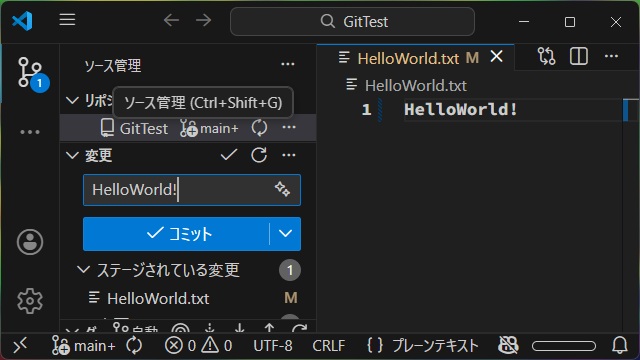Screen dimensions: 640x360
Task: Open more actions for GitTest repository
Action: coord(289,127)
